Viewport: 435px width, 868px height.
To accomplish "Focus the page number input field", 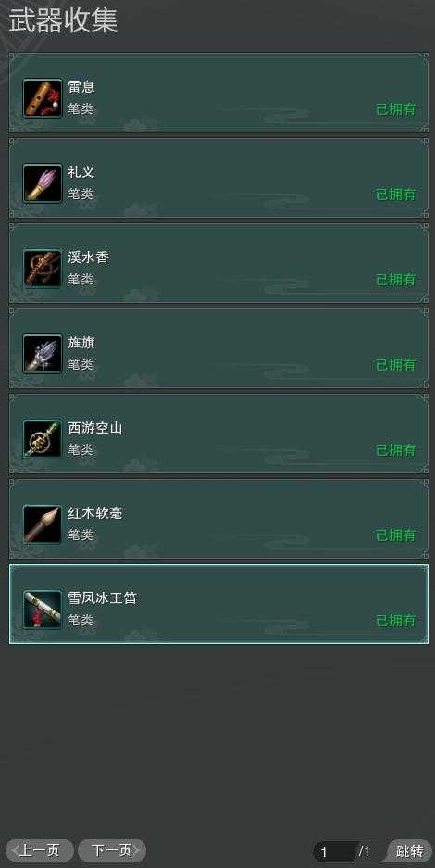I will point(335,851).
